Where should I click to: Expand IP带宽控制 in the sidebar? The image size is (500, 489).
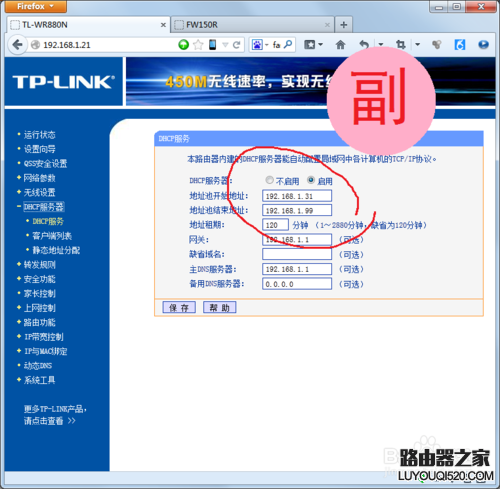point(44,337)
